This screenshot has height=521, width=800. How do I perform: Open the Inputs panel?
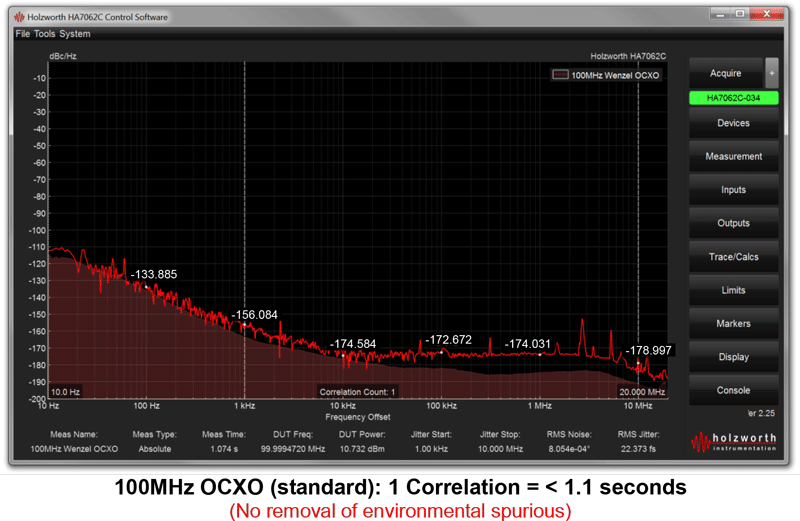(733, 190)
